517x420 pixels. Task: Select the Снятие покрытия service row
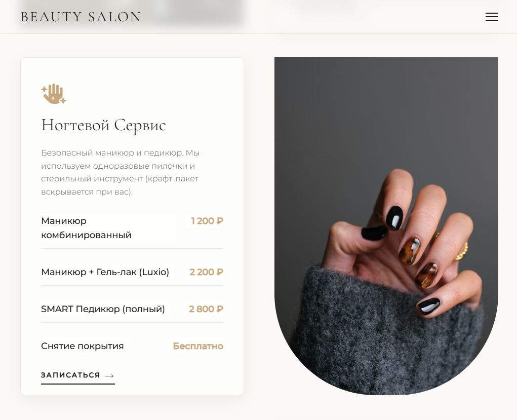(x=132, y=346)
